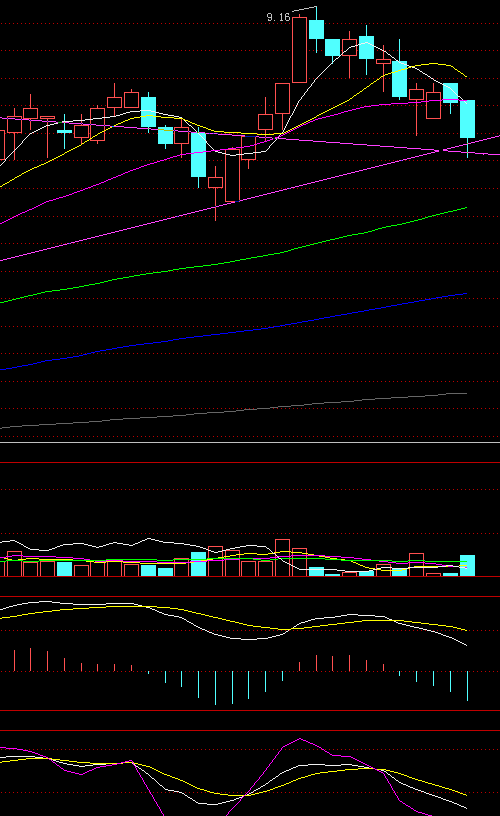The height and width of the screenshot is (816, 500).
Task: Click the tallest red volume bar
Action: point(283,558)
